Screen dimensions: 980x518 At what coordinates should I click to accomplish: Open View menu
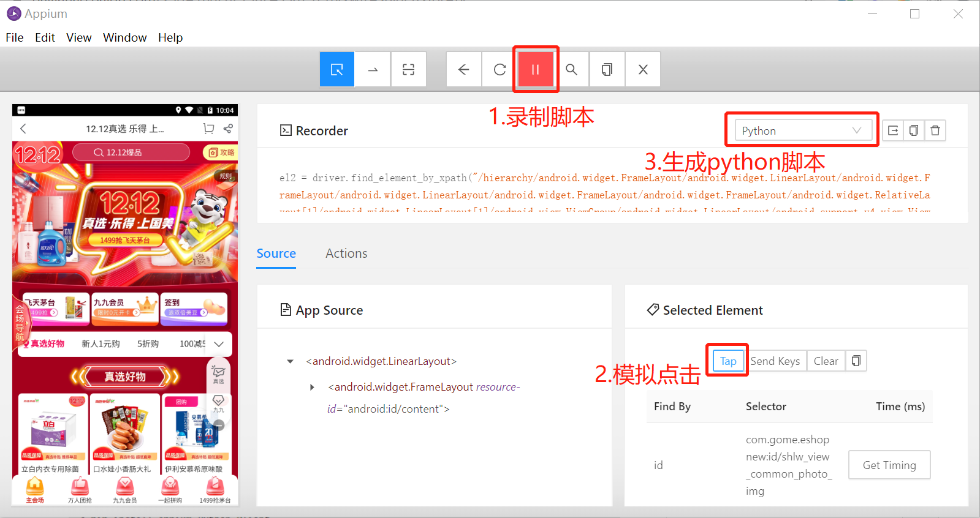tap(79, 37)
